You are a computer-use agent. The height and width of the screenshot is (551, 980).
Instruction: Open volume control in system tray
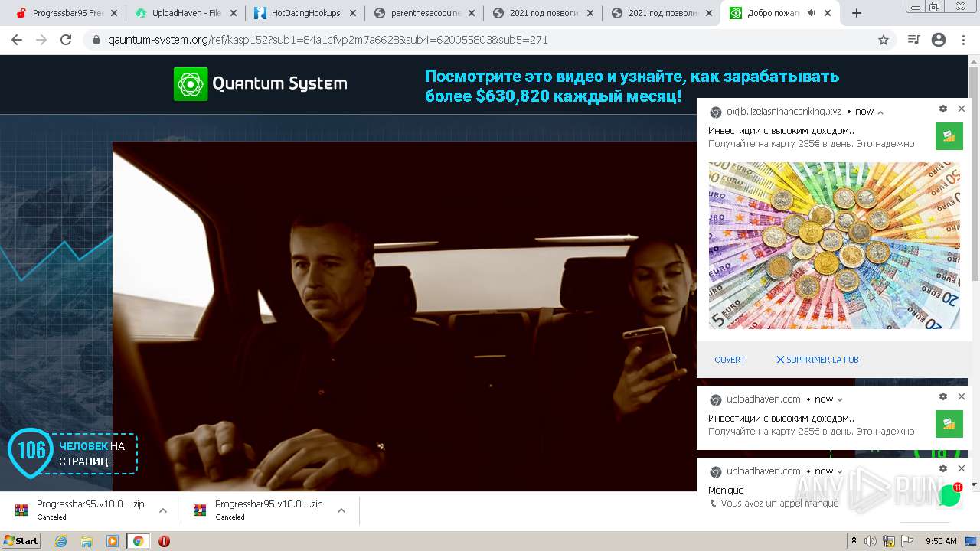pyautogui.click(x=871, y=541)
